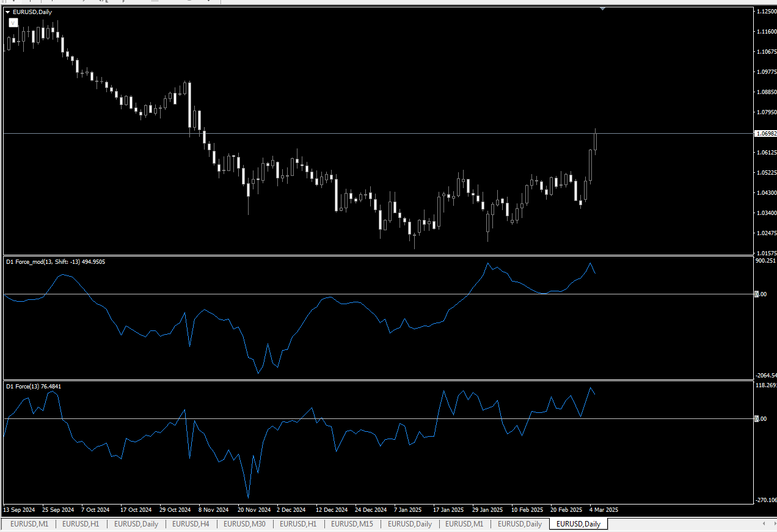Image resolution: width=777 pixels, height=532 pixels.
Task: Click the 20 Nov 2024 date label
Action: (x=254, y=509)
